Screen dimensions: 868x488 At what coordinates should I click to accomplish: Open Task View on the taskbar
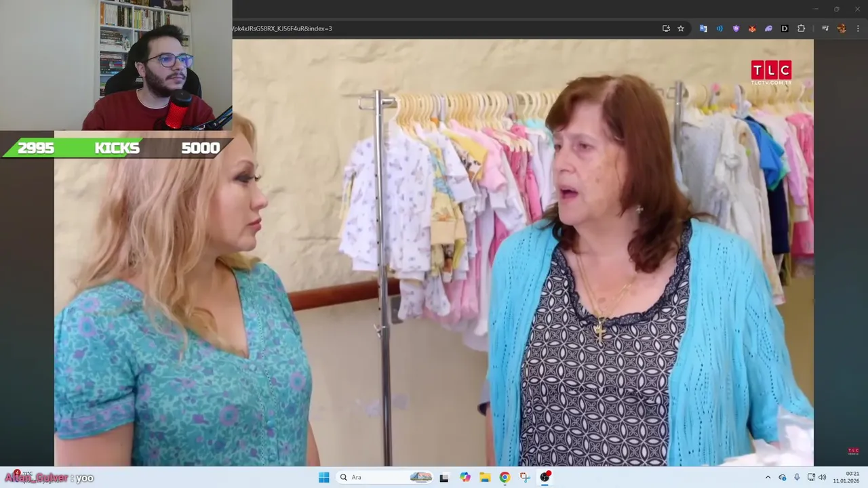click(x=444, y=477)
